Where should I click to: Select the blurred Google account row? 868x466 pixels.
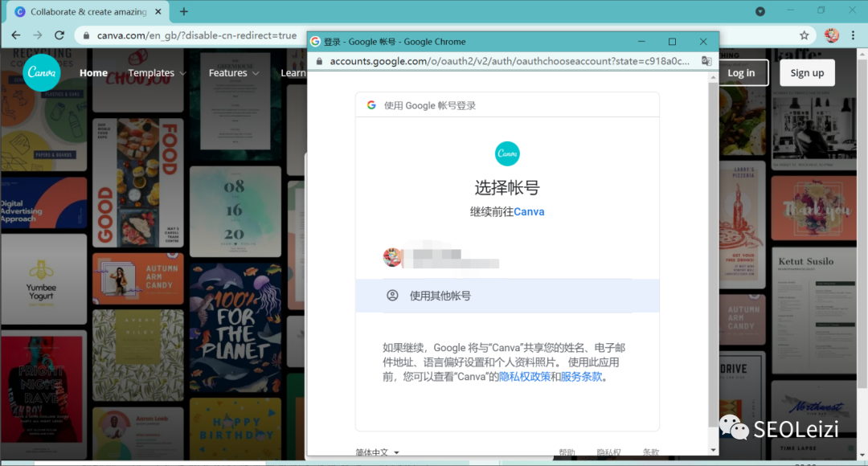tap(507, 257)
